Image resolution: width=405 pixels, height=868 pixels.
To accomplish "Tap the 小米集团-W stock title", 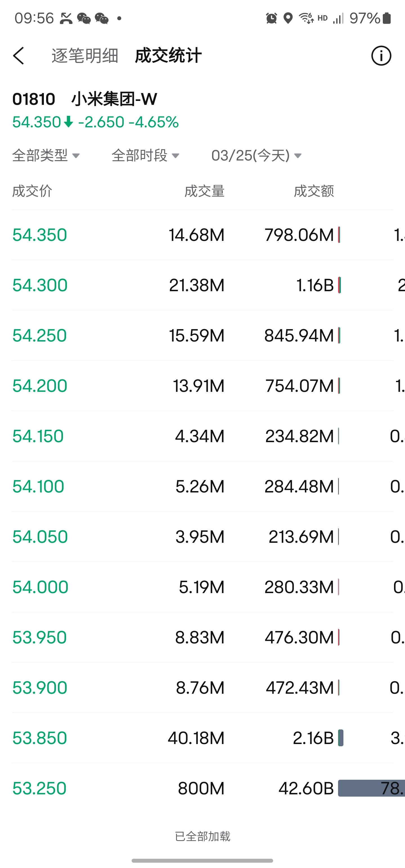I will coord(114,99).
